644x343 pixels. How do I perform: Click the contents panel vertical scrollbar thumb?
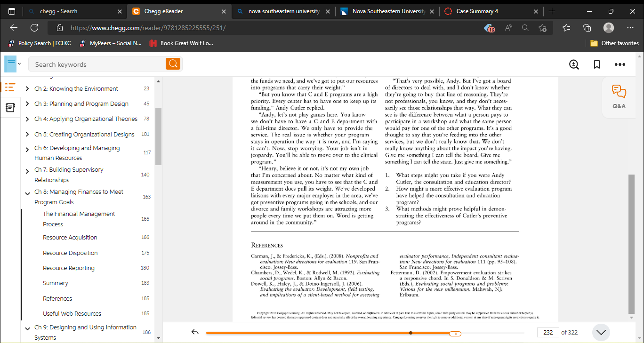(x=158, y=136)
